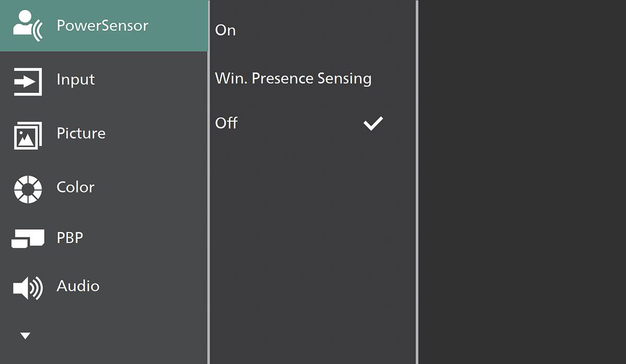Select the PBP menu label

coord(70,238)
